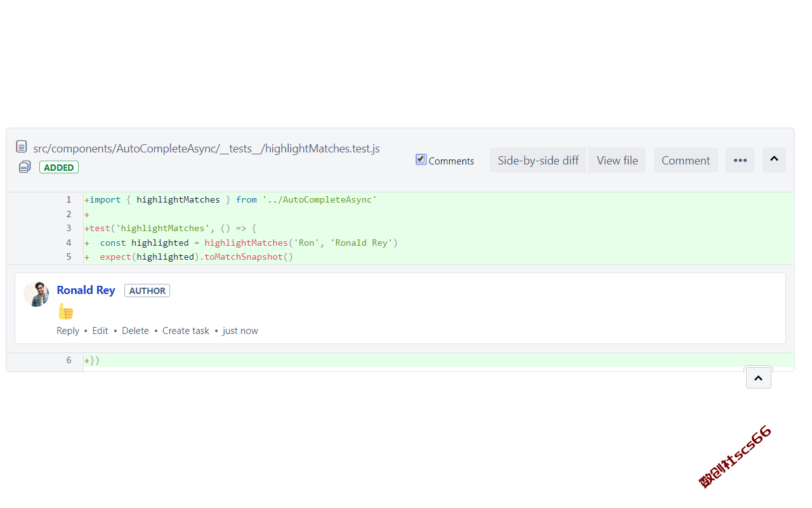This screenshot has width=812, height=508.
Task: Switch to Side-by-side diff view
Action: (x=538, y=160)
